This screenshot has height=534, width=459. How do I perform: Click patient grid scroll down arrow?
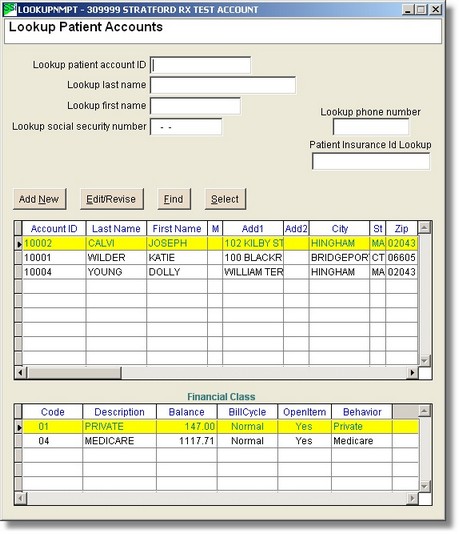[x=424, y=360]
